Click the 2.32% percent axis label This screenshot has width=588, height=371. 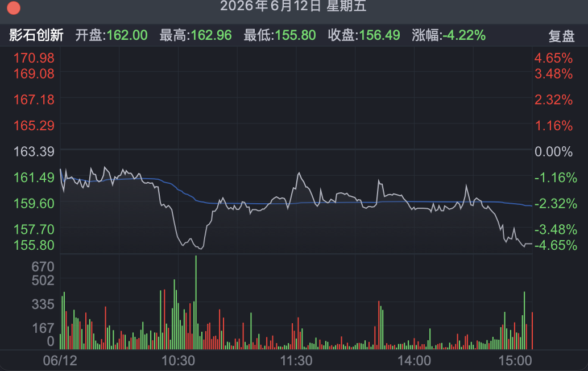553,100
